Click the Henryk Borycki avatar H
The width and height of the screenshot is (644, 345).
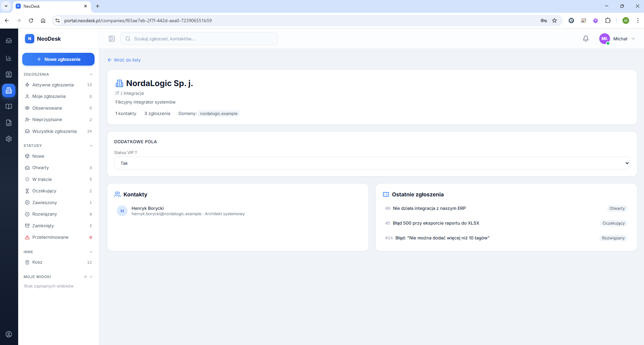click(x=122, y=211)
